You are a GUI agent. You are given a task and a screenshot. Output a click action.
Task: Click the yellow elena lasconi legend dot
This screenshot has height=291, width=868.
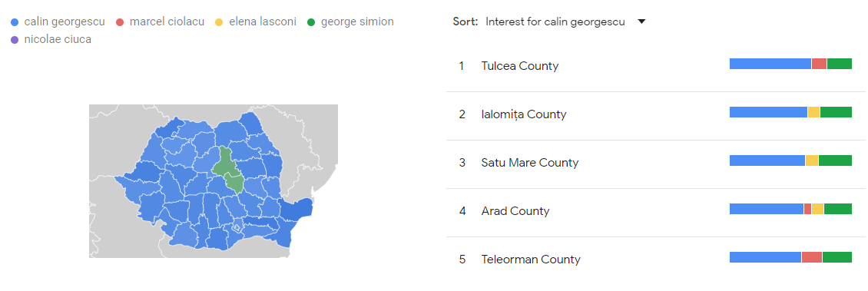219,22
